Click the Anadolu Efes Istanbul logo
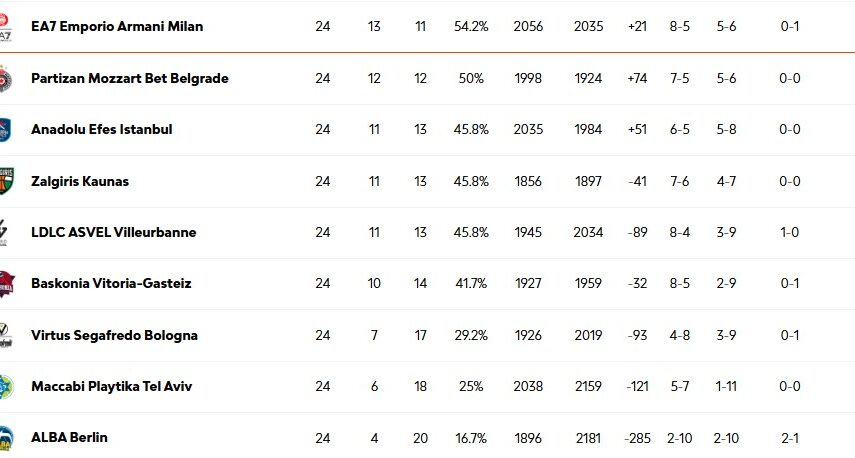This screenshot has height=458, width=855. pos(5,130)
